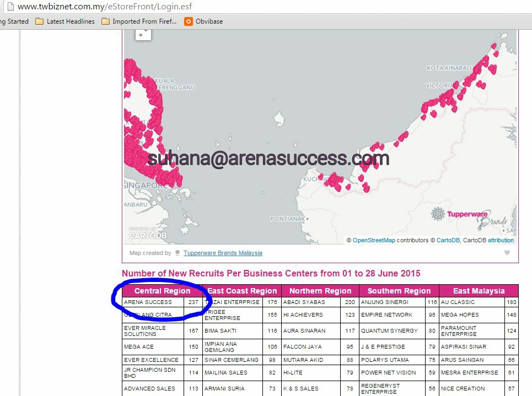
Task: Click the ADVANCED SALES cell
Action: point(153,388)
